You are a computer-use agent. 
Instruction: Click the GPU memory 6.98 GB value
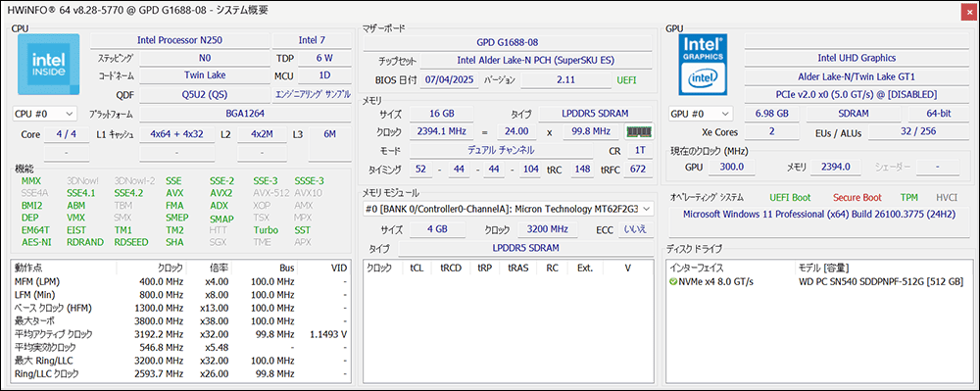click(x=773, y=114)
